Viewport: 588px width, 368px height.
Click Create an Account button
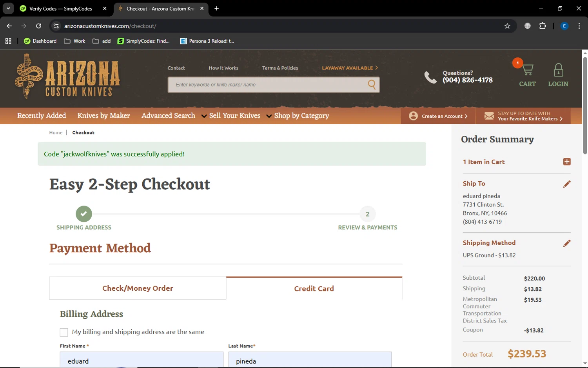pyautogui.click(x=438, y=116)
